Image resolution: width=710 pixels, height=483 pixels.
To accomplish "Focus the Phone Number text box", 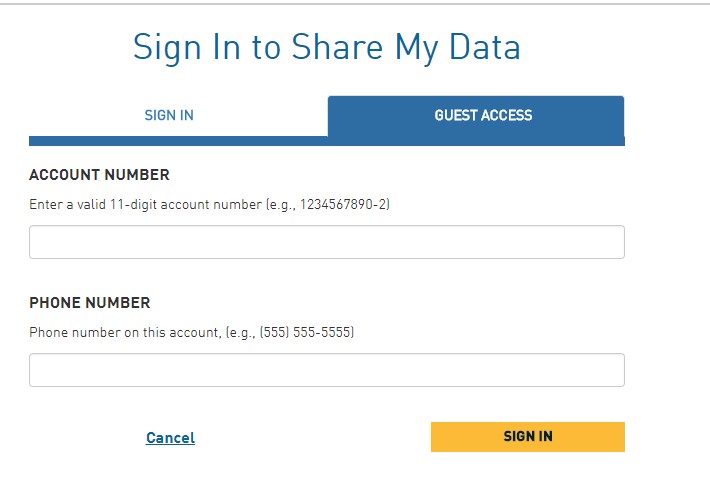I will click(x=326, y=370).
